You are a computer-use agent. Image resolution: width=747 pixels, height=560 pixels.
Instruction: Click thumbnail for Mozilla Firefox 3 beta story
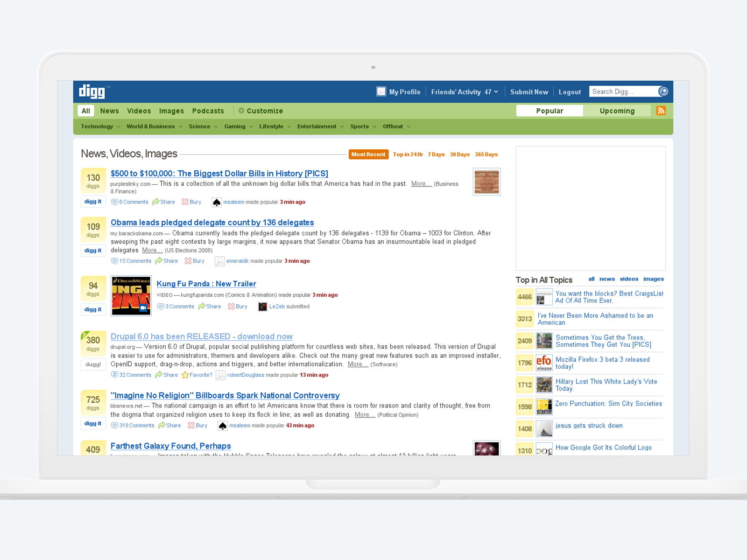[544, 363]
